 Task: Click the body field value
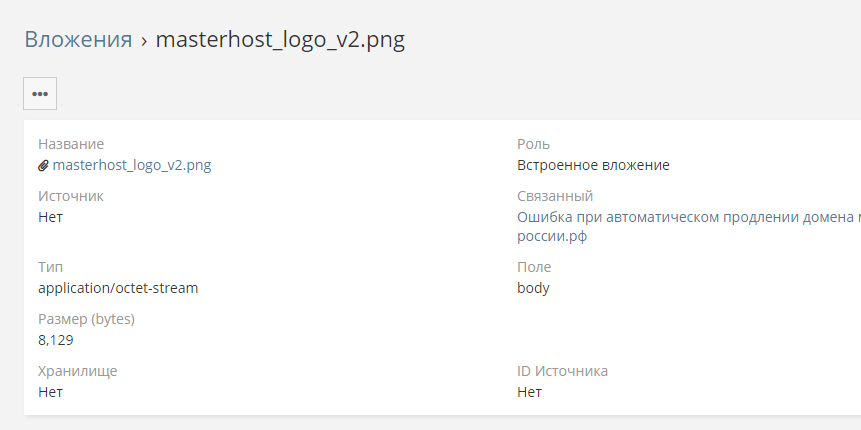[x=533, y=288]
